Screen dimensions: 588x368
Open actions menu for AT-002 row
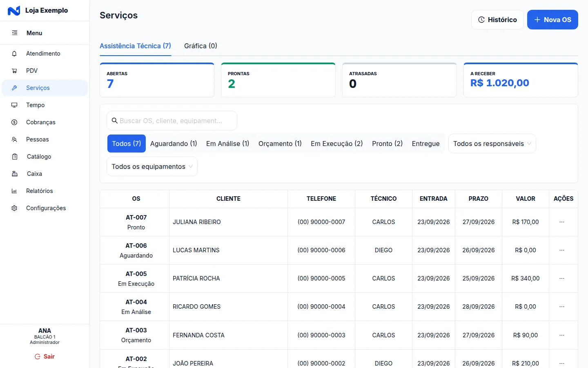click(x=562, y=363)
